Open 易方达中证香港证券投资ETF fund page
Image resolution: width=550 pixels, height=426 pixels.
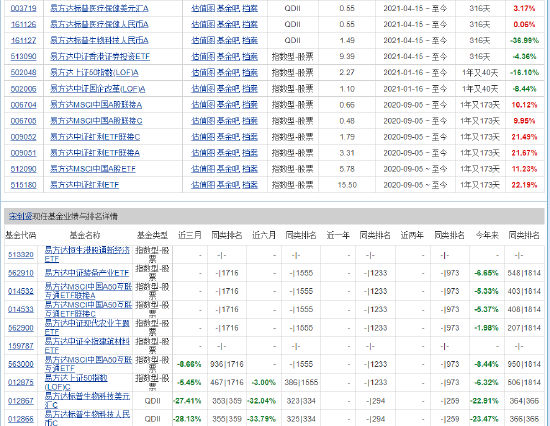tap(100, 56)
